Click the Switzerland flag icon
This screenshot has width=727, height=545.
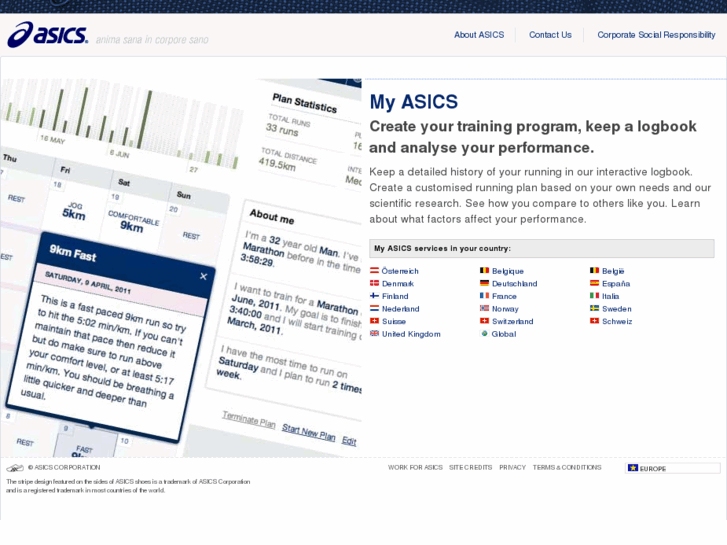[484, 321]
